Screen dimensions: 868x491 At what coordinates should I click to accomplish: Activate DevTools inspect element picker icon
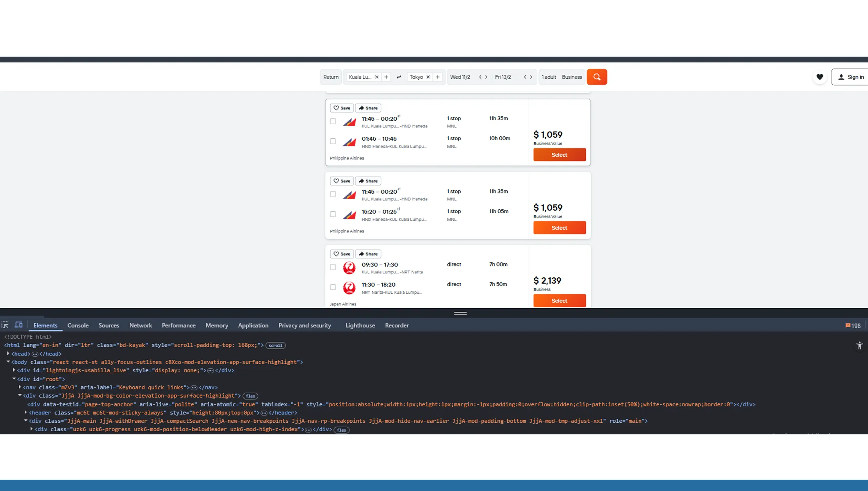(5, 325)
